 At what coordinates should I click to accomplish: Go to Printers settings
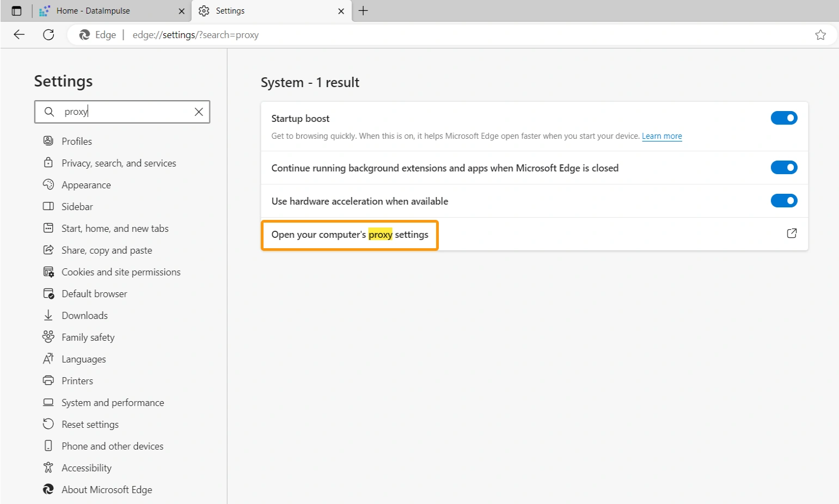point(77,381)
